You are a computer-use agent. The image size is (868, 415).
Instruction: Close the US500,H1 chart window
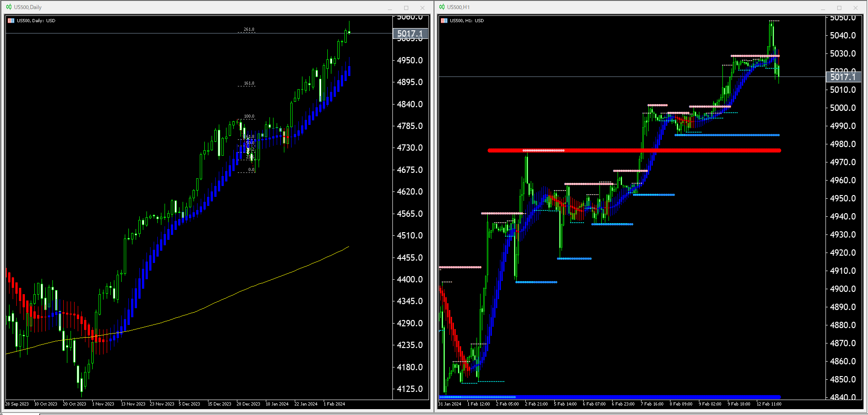coord(855,8)
